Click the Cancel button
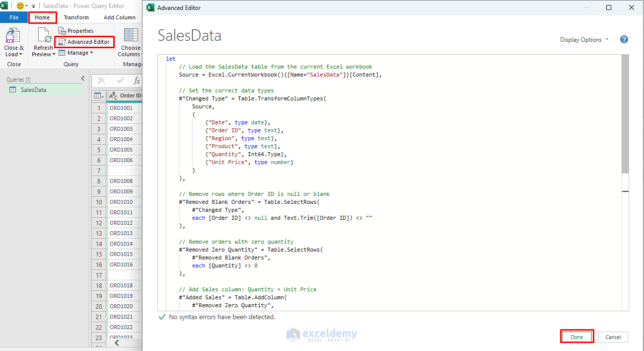The image size is (644, 351). tap(613, 337)
